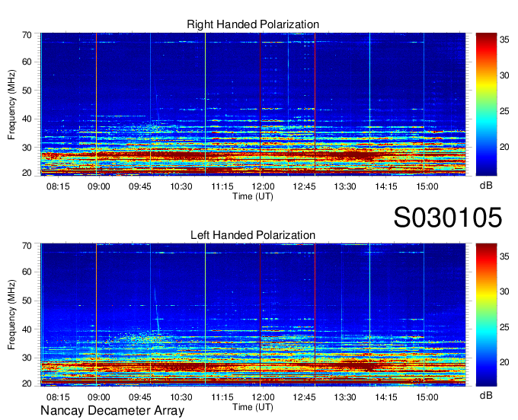Click the Right Handed Polarization plot title
The width and height of the screenshot is (518, 420).
(x=253, y=24)
